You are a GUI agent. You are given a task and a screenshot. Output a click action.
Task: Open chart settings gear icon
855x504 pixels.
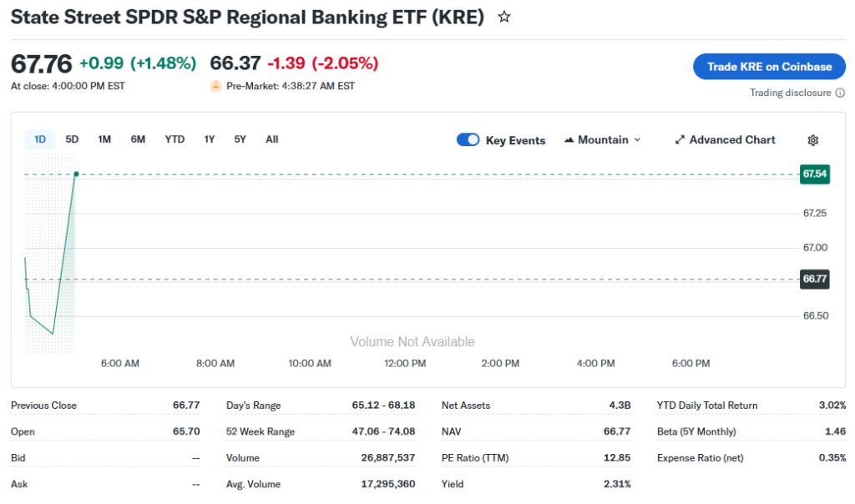click(812, 140)
